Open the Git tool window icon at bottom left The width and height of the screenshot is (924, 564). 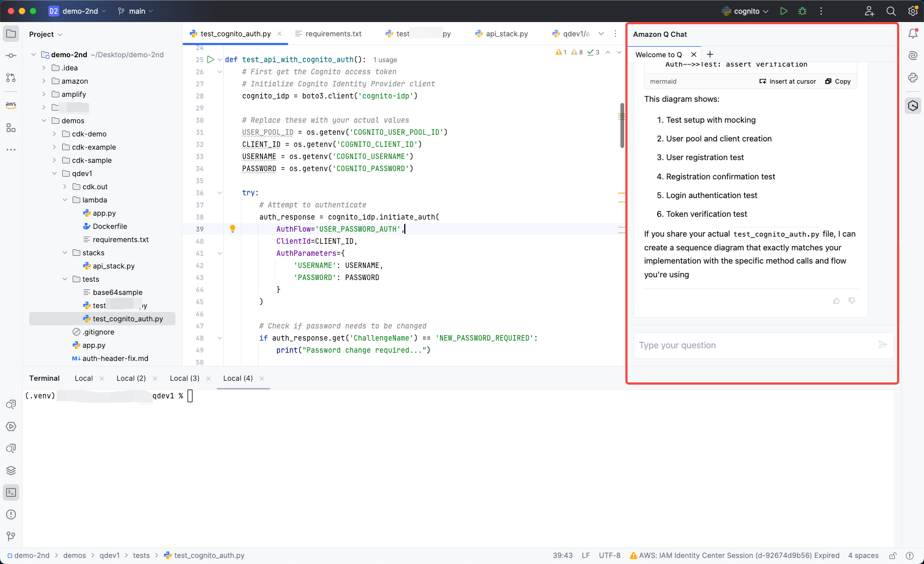pos(11,536)
